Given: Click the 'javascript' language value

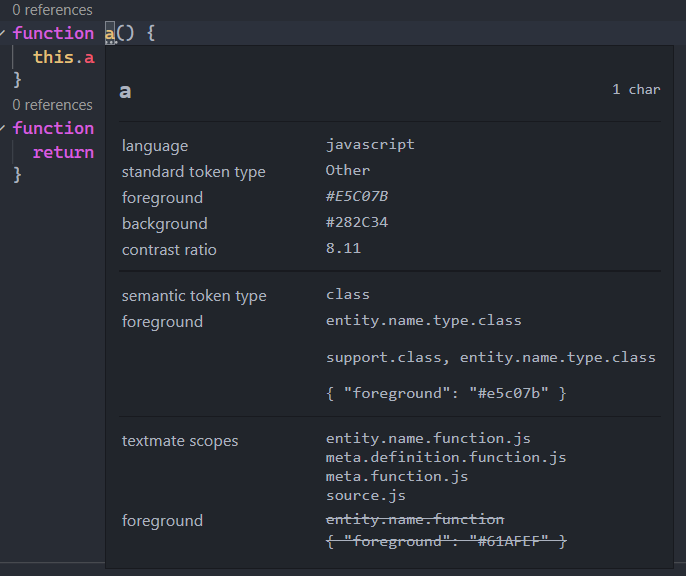Looking at the screenshot, I should (x=370, y=145).
